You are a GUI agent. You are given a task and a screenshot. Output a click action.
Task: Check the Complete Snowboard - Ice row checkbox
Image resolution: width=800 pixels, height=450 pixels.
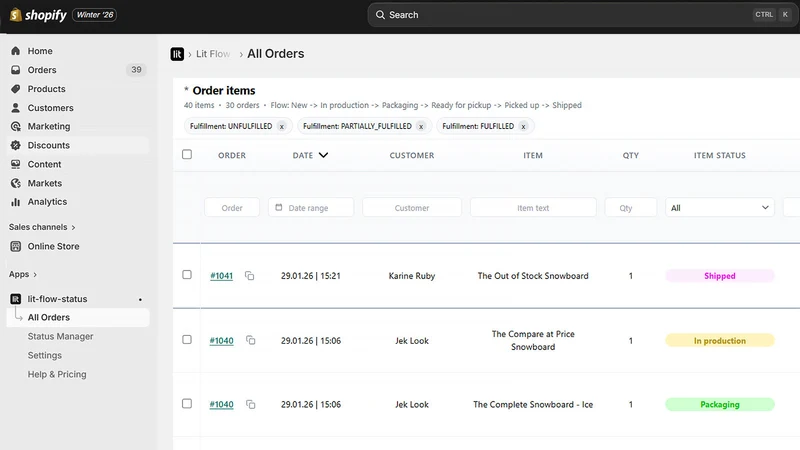pos(187,404)
